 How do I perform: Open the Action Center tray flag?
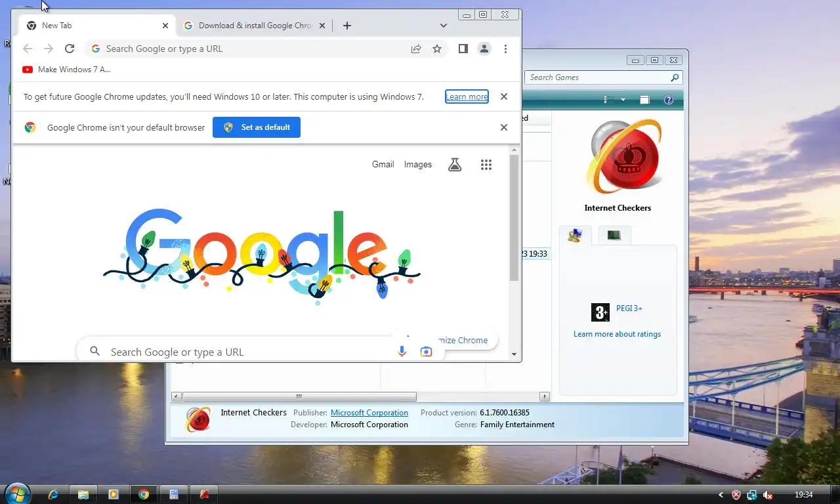736,495
